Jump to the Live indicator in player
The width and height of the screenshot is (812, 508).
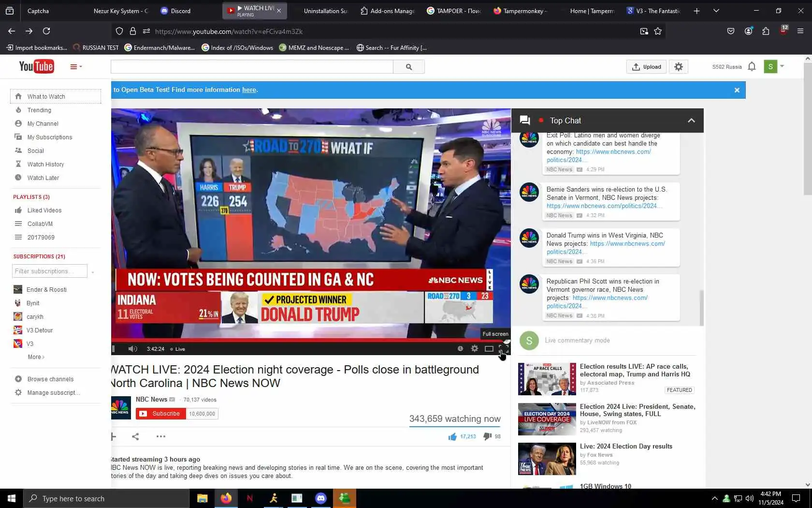178,349
